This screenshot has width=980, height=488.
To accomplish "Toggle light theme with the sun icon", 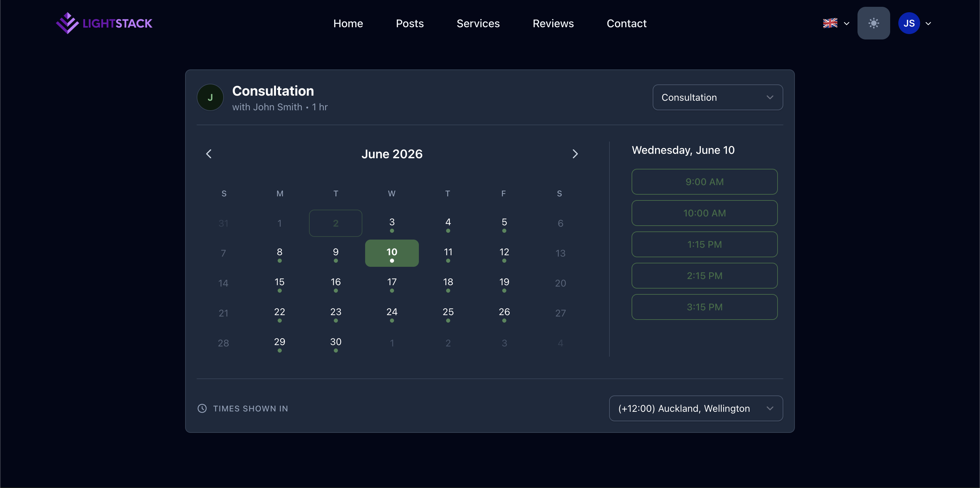I will coord(873,23).
